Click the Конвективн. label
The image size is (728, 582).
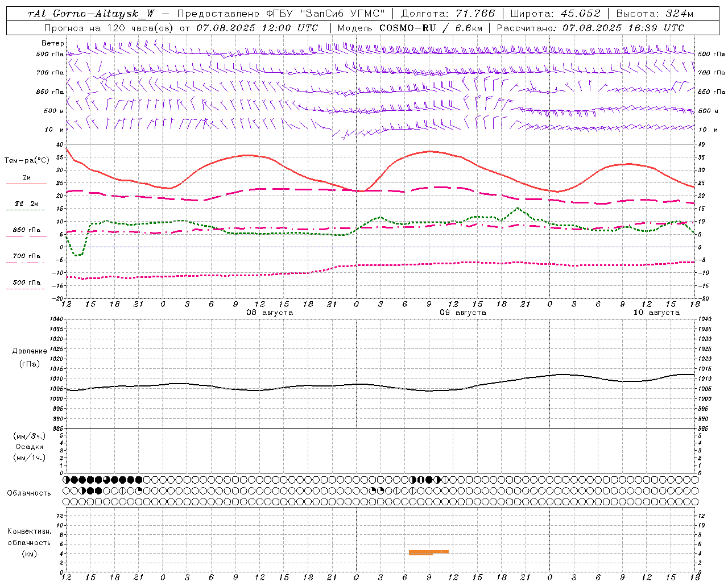click(x=30, y=531)
